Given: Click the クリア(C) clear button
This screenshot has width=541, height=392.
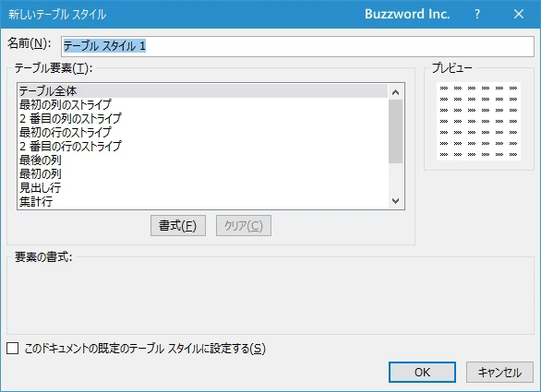Looking at the screenshot, I should point(244,226).
